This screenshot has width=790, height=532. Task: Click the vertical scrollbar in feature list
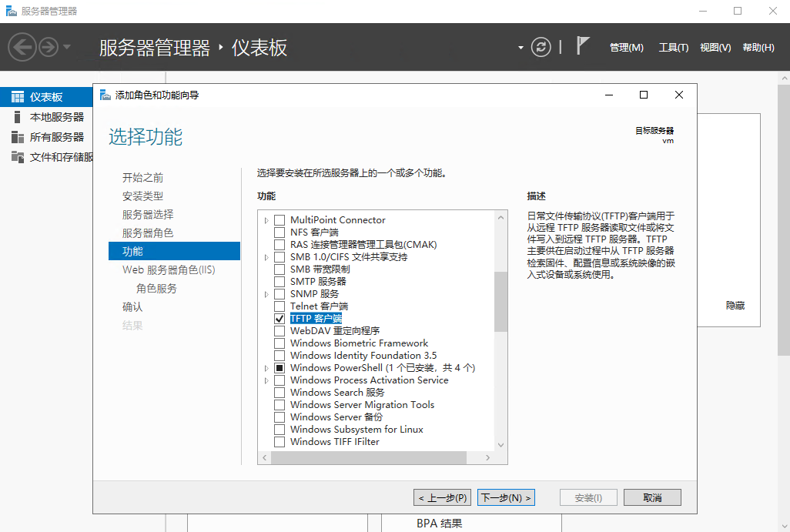(x=500, y=300)
